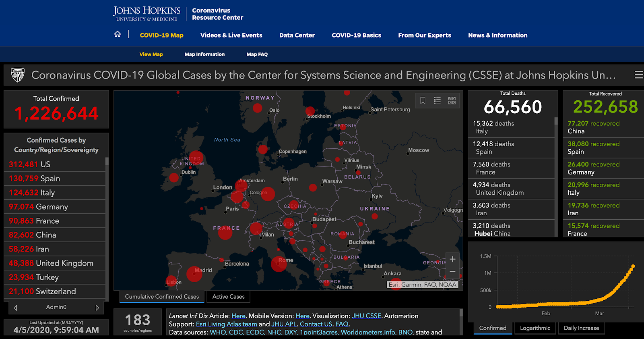
Task: Switch to Active Cases tab
Action: pyautogui.click(x=229, y=297)
